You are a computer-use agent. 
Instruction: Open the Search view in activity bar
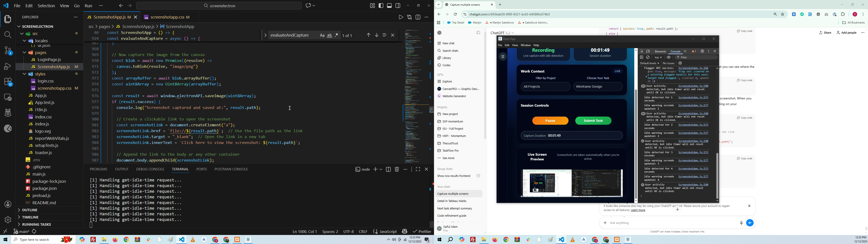point(7,35)
